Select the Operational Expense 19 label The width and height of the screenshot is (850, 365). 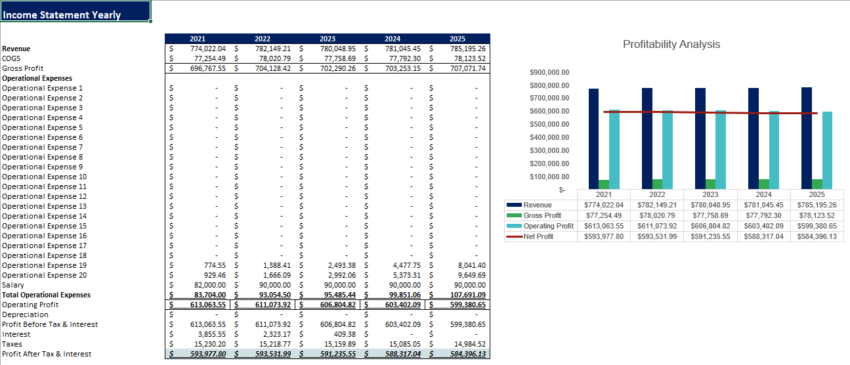44,265
